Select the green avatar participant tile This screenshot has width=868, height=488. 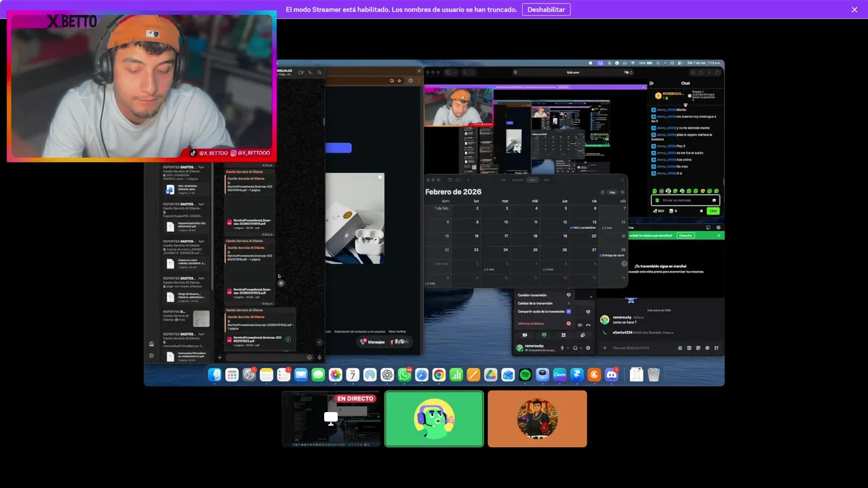tap(434, 419)
